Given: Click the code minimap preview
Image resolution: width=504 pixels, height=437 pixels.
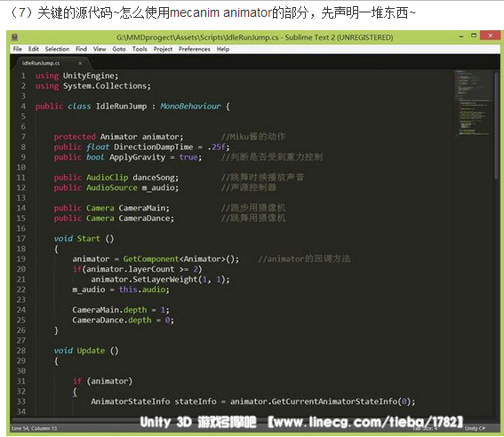Looking at the screenshot, I should 472,103.
